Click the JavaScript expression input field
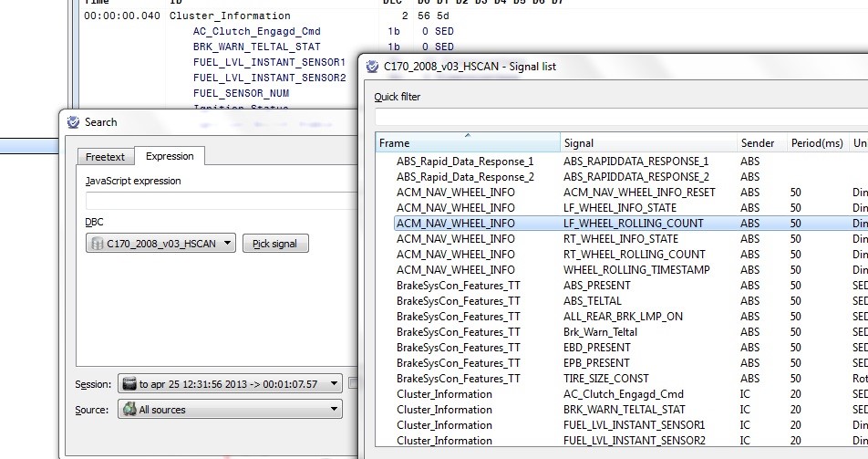The height and width of the screenshot is (459, 868). pos(222,201)
